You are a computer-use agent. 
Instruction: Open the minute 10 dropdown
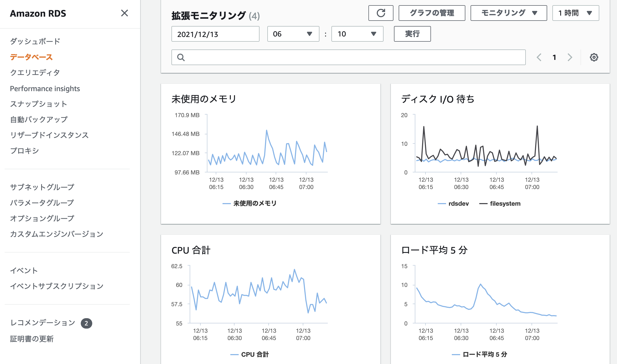coord(357,34)
